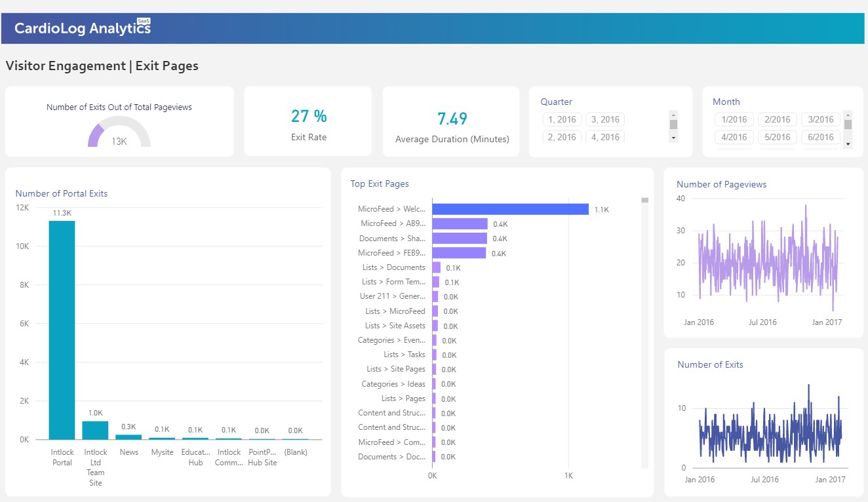Screen dimensions: 868x502
Task: Select the MicroFeed > FEB9... bar
Action: coord(459,253)
